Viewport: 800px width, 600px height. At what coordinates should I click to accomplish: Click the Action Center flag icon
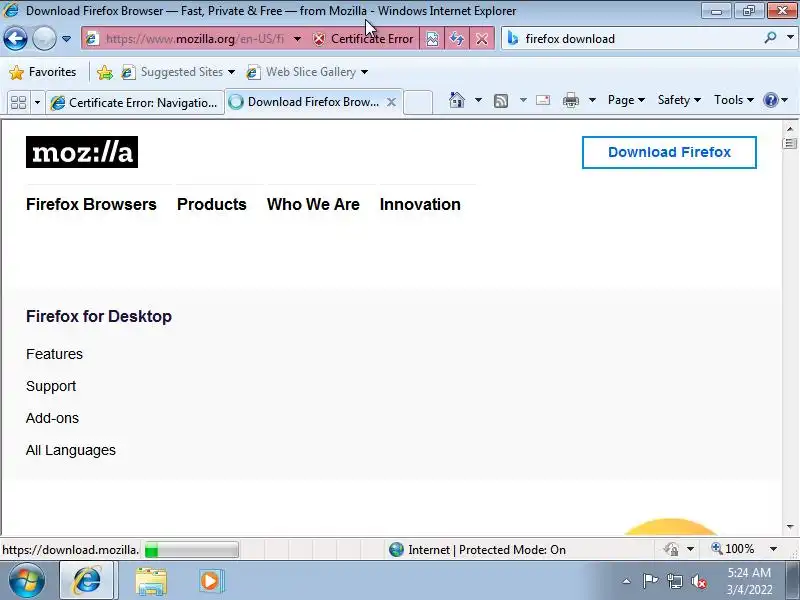650,581
